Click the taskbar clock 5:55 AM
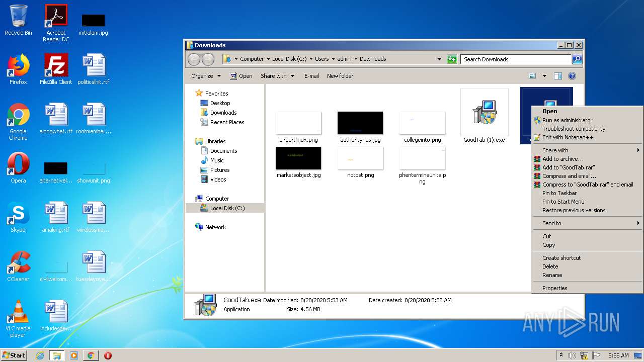Screen dimensions: 644x362 [618, 355]
